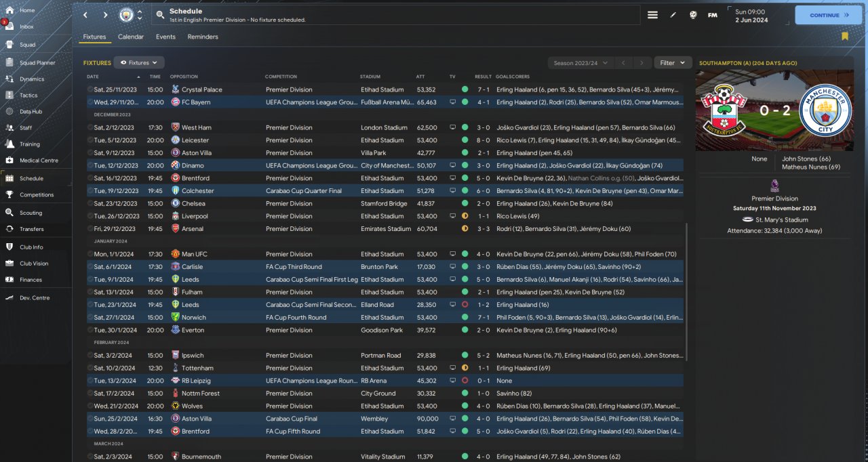Expand the Manchester City club switcher arrows
Viewport: 868px width, 462px height.
click(x=140, y=15)
